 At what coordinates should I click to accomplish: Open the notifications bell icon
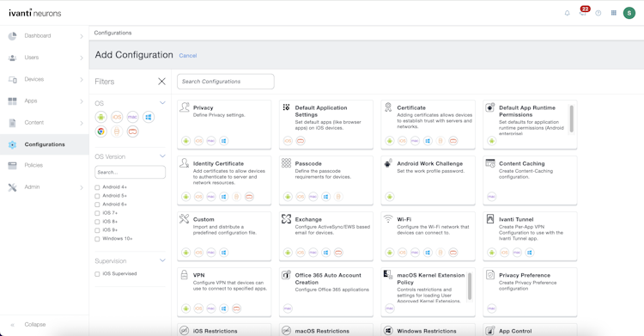(567, 13)
